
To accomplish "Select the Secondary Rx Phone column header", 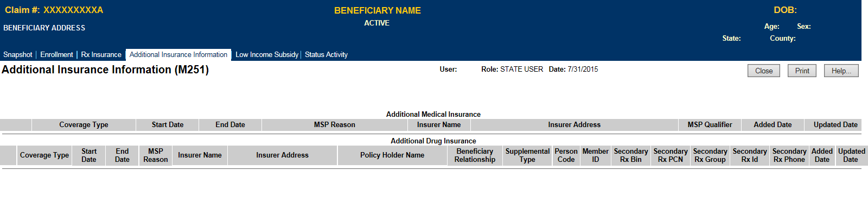I will [x=789, y=155].
